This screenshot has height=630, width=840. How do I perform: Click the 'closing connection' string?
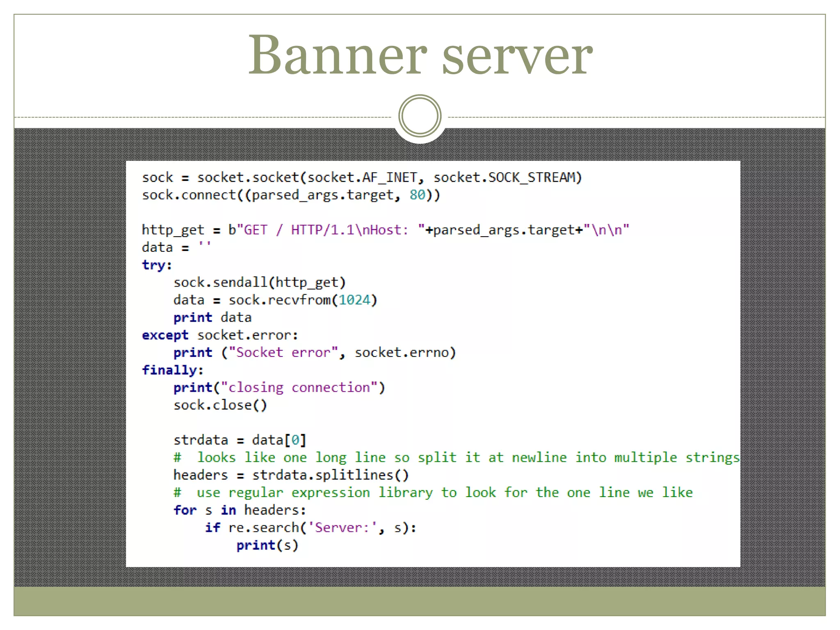pos(299,388)
